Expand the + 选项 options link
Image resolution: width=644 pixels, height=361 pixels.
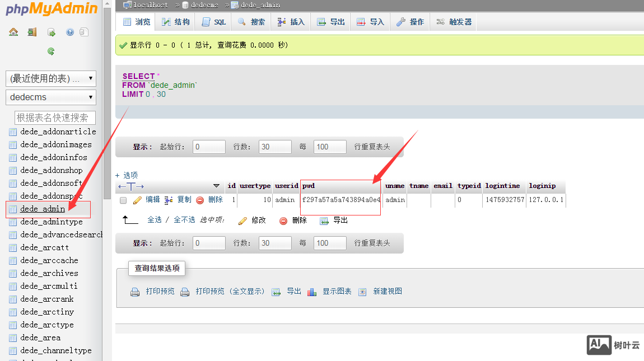(127, 175)
